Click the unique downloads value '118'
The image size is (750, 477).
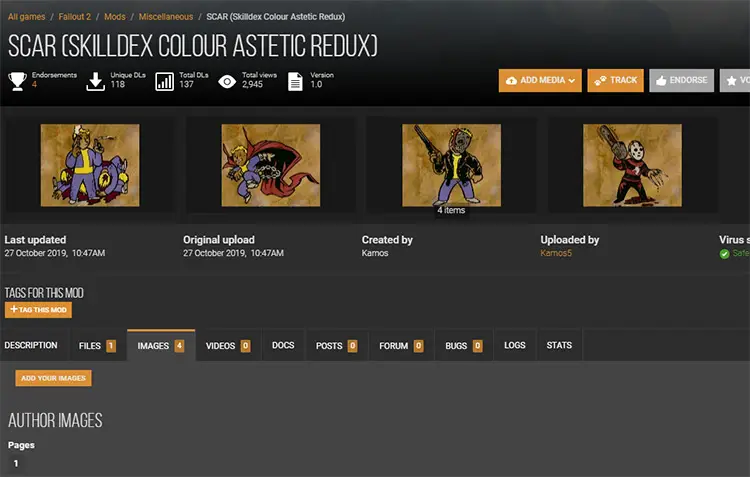(x=118, y=85)
